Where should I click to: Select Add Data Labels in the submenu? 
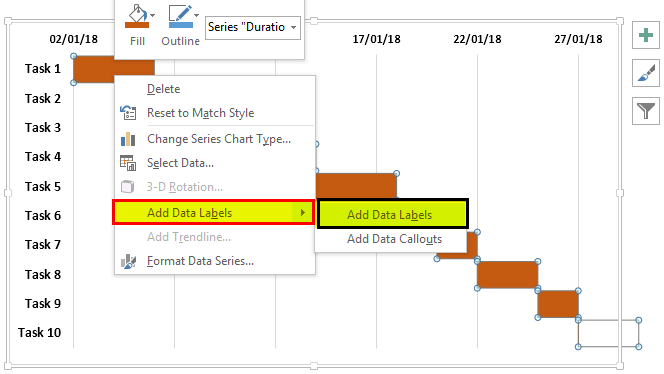pyautogui.click(x=392, y=214)
